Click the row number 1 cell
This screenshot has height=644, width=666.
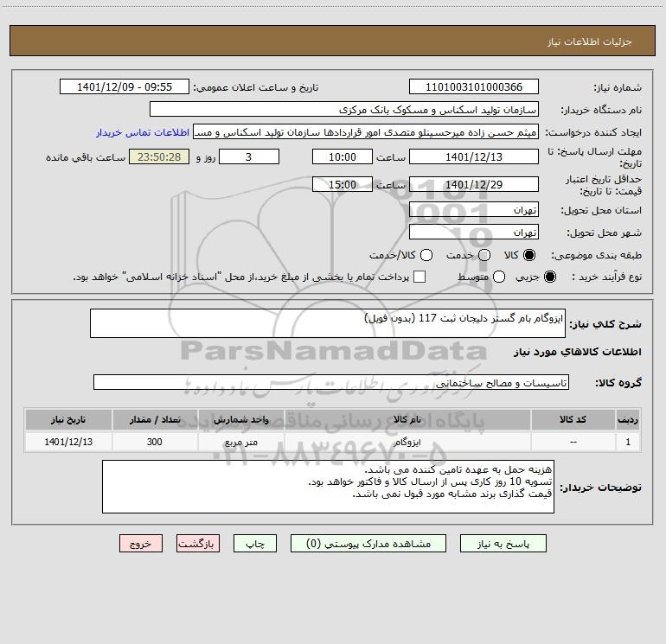(x=628, y=442)
